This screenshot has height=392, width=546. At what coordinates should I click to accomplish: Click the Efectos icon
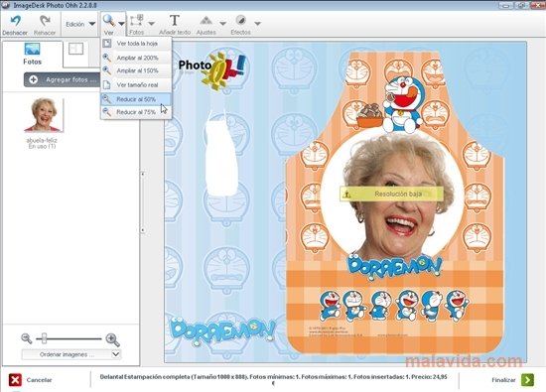pyautogui.click(x=240, y=20)
